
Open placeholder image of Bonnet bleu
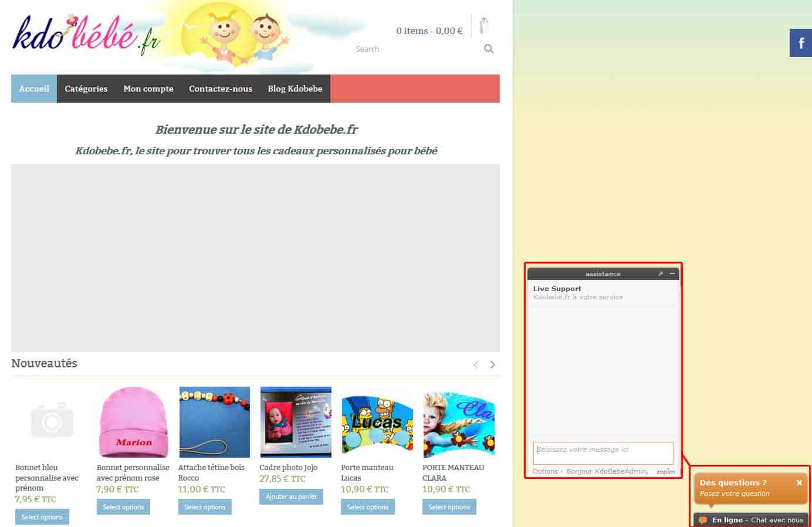coord(52,422)
